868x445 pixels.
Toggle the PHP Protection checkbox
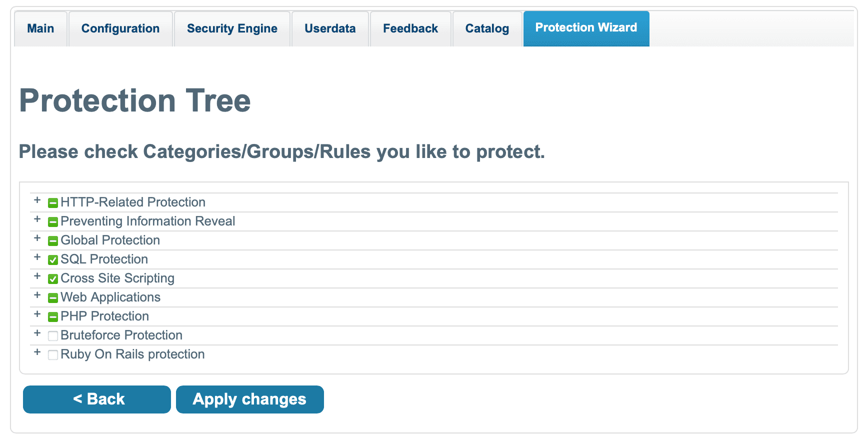coord(52,317)
